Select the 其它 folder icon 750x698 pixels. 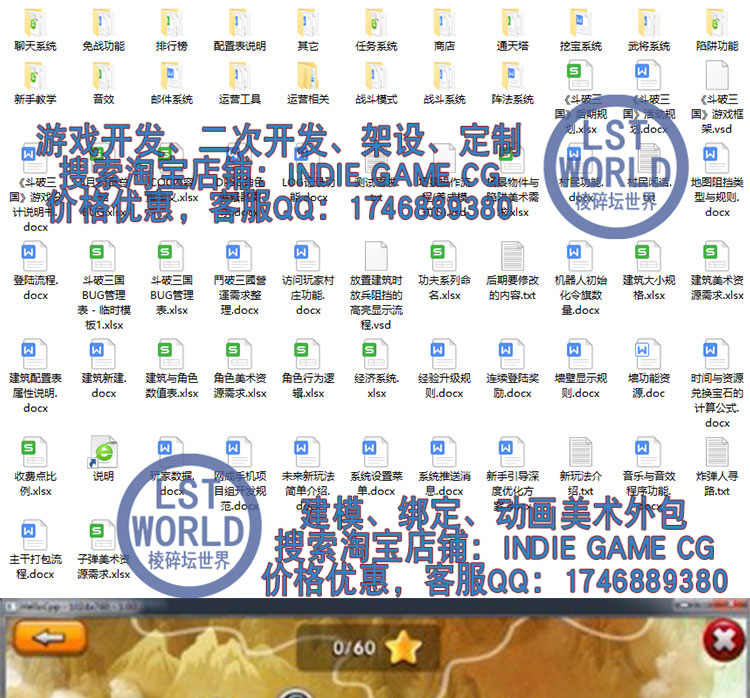click(x=308, y=22)
